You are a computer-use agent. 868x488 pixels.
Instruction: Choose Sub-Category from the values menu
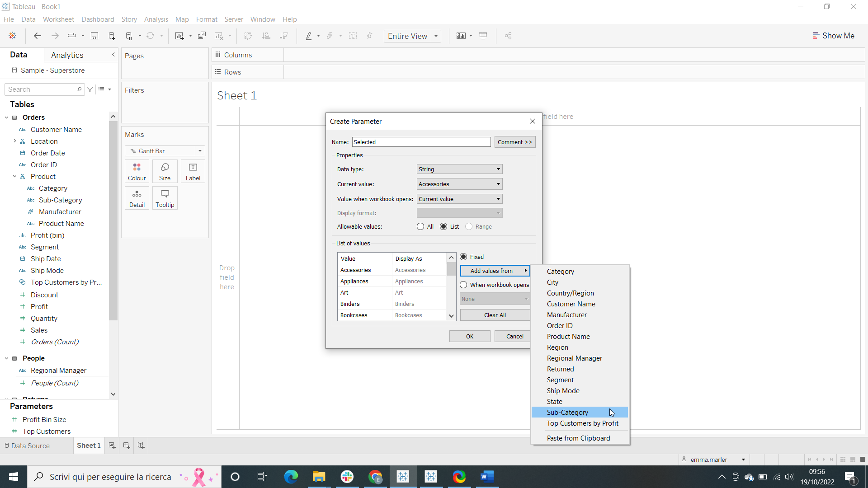pos(567,413)
